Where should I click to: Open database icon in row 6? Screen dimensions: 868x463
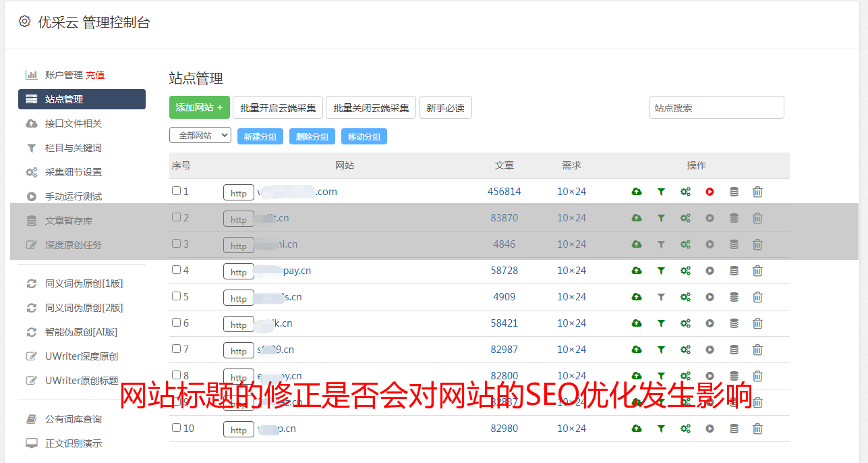[x=734, y=323]
